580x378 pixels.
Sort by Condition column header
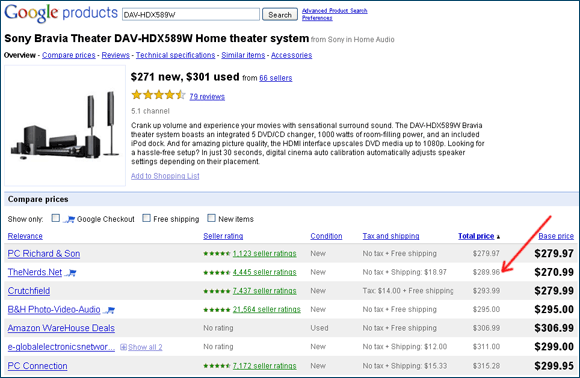(x=326, y=236)
